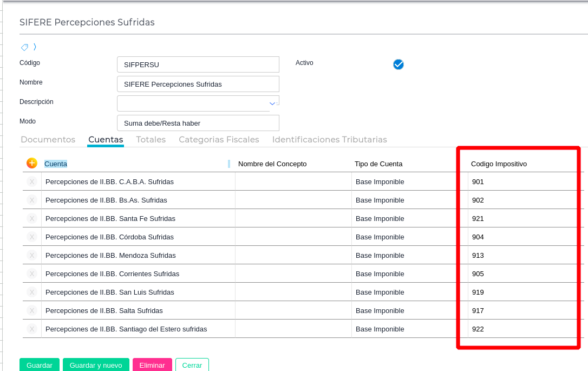Screen dimensions: 588x371
Task: Click the orange add row icon
Action: [31, 163]
